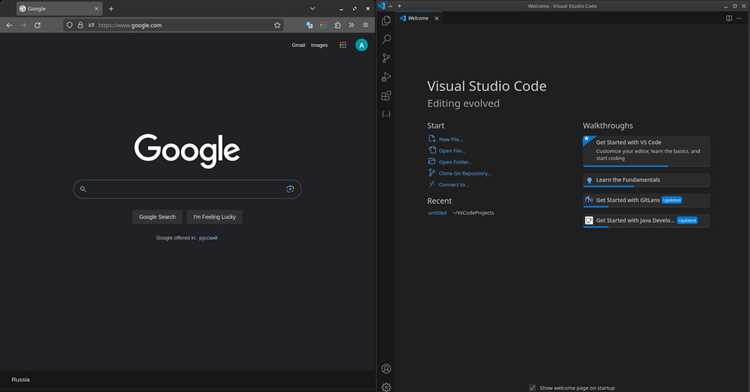The height and width of the screenshot is (392, 750).
Task: Click the VS Code logo in the title bar
Action: tap(382, 6)
